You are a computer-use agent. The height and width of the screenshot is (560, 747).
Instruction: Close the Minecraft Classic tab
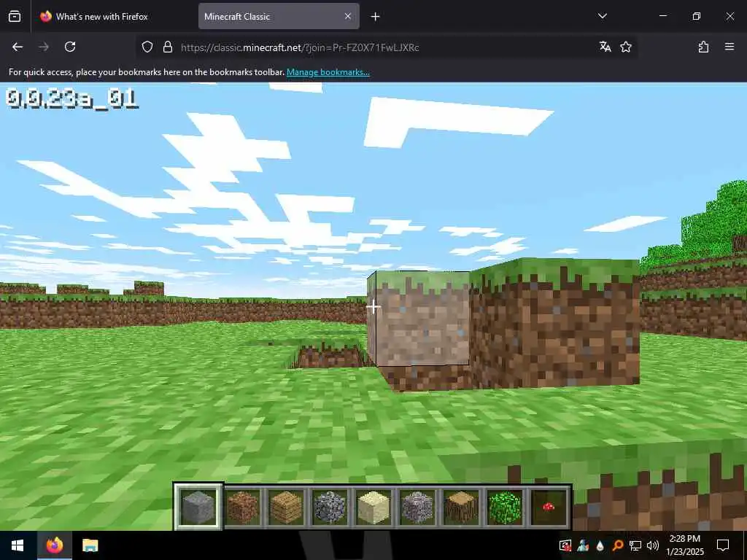point(348,16)
